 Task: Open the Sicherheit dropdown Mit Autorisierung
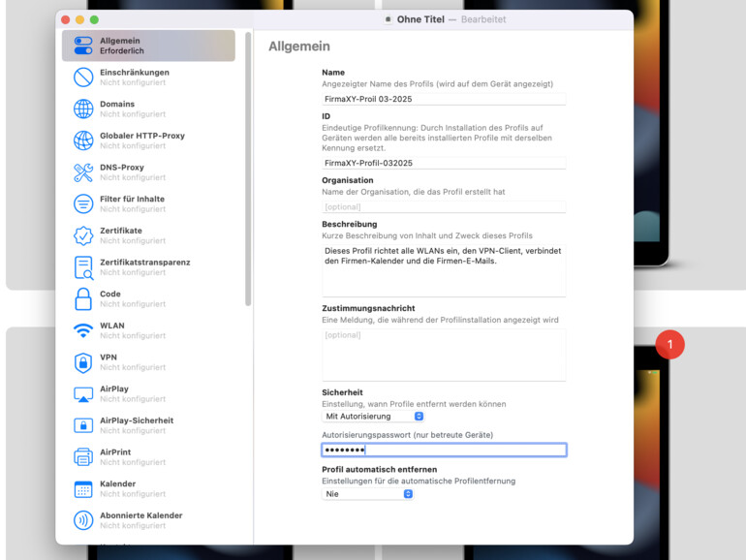[x=373, y=417]
